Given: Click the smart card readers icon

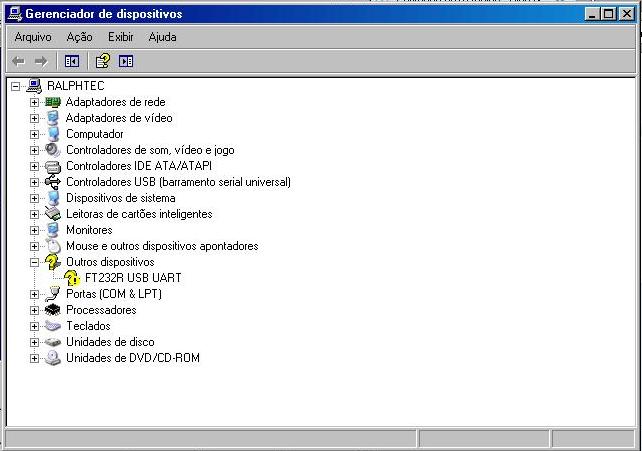Looking at the screenshot, I should pyautogui.click(x=53, y=214).
